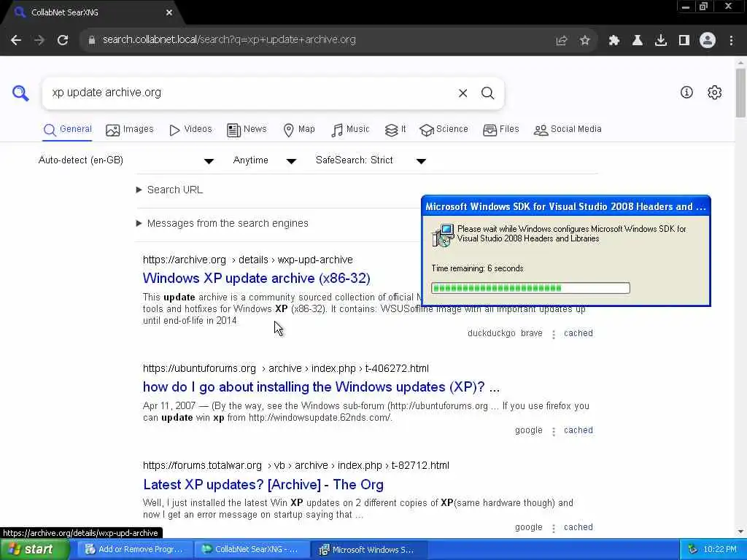Click the page vertical scrollbar thumb
Image resolution: width=747 pixels, height=560 pixels.
pyautogui.click(x=740, y=93)
